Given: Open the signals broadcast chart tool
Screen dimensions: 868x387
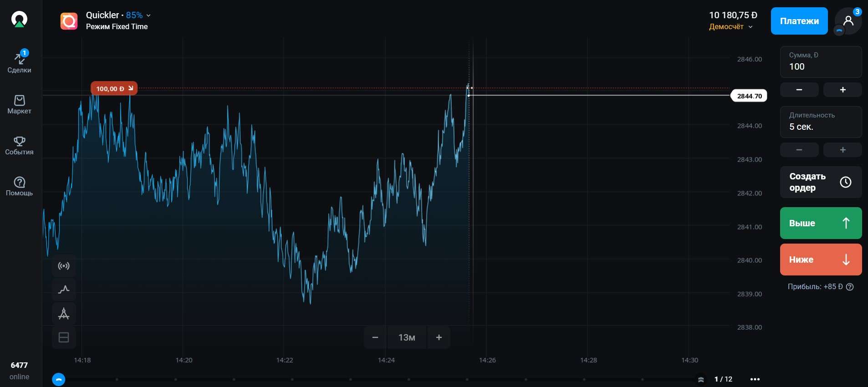Looking at the screenshot, I should (64, 266).
